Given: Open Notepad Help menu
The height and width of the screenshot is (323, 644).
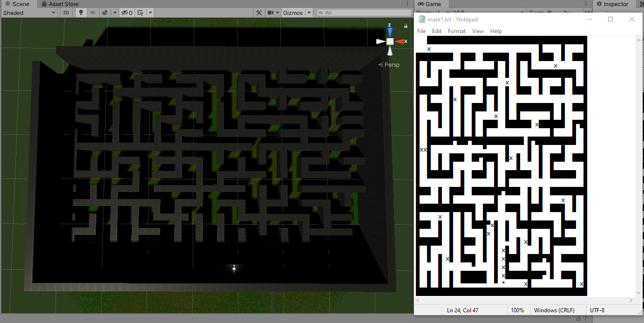Looking at the screenshot, I should (496, 31).
